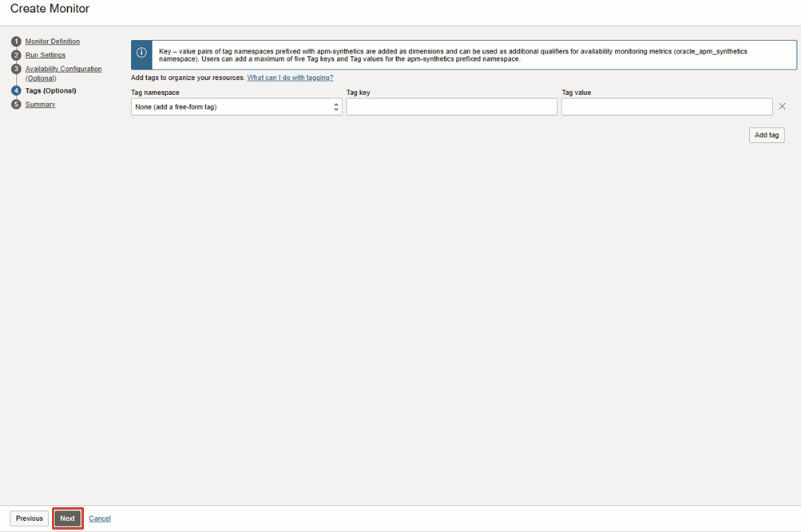Click the blue info icon in banner
The image size is (801, 532).
[x=141, y=53]
